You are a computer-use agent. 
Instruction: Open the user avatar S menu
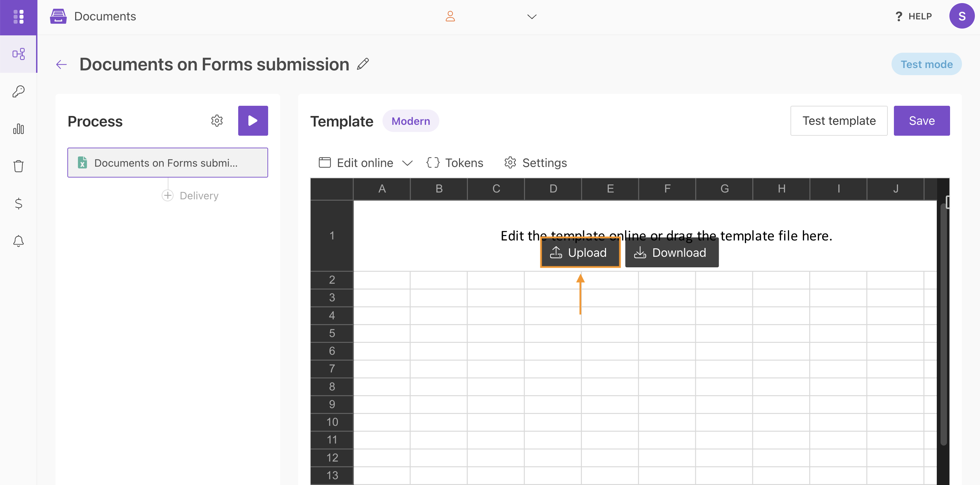tap(962, 16)
